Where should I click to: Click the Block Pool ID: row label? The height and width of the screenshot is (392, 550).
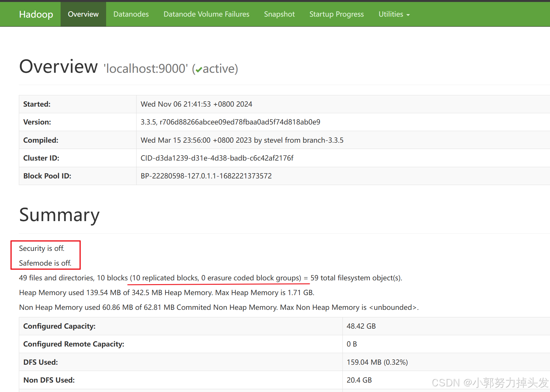(x=47, y=176)
